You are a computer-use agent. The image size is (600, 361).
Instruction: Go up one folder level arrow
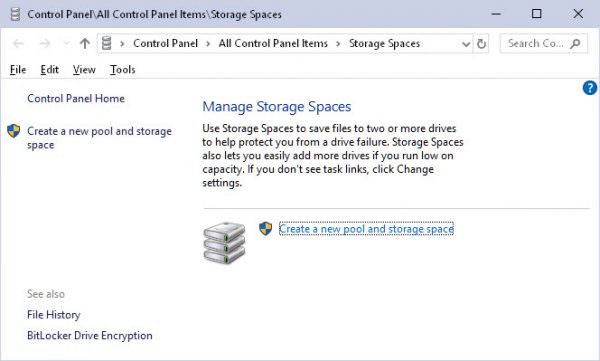[x=85, y=43]
